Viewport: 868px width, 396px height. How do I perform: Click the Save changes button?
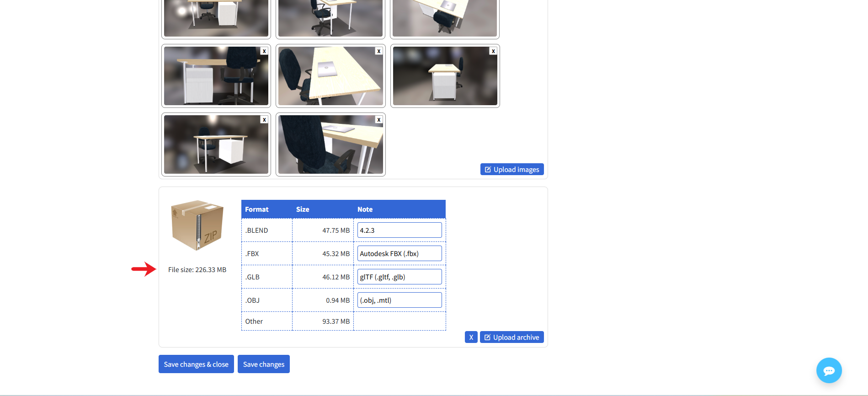click(264, 364)
